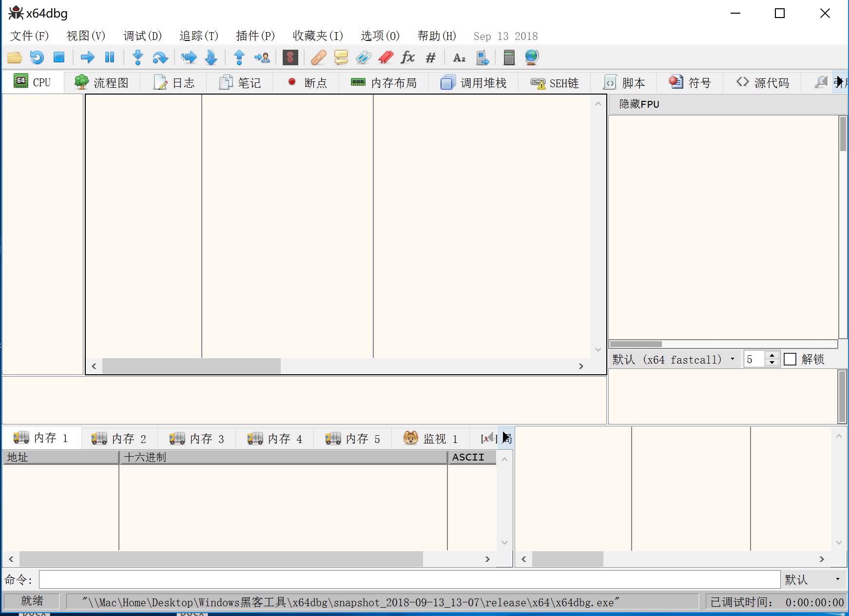
Task: Click the Trace Into dotted arrow icon
Action: [189, 58]
